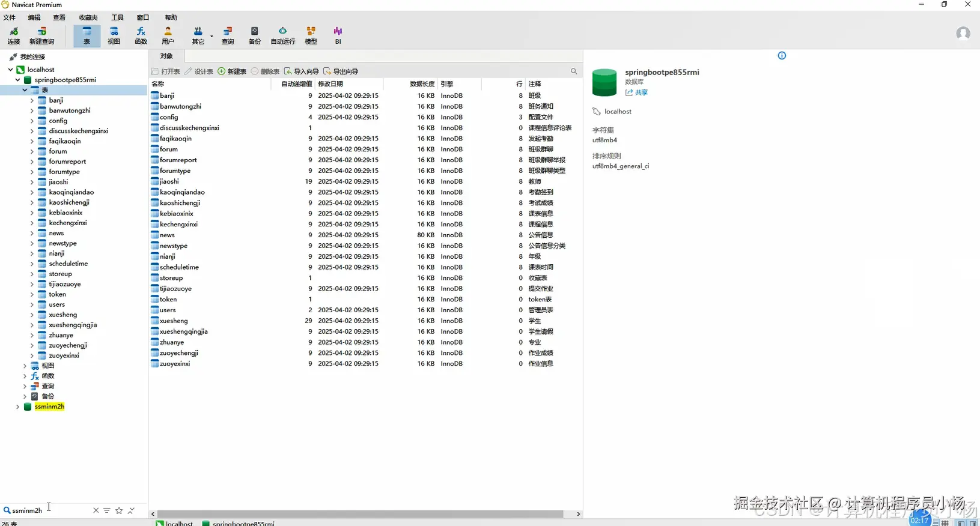The width and height of the screenshot is (980, 526).
Task: Open the View (视图) toolbar icon
Action: [x=114, y=35]
